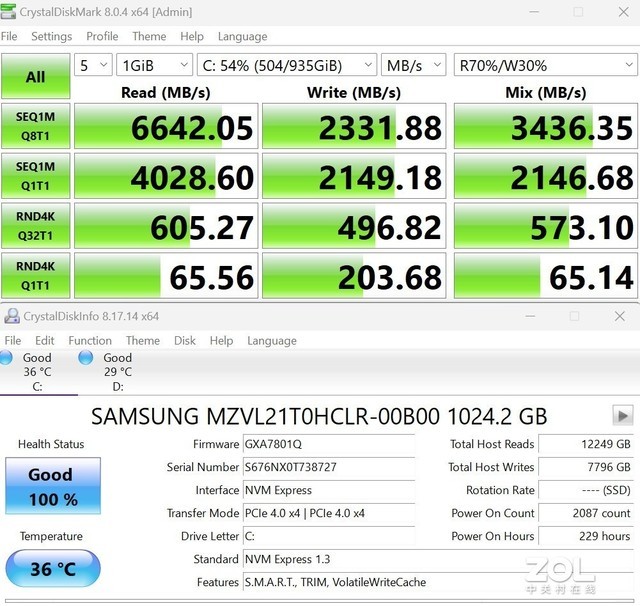Expand the R70%/W30% mix ratio dropdown
Screen dimensions: 640x606
coord(545,65)
